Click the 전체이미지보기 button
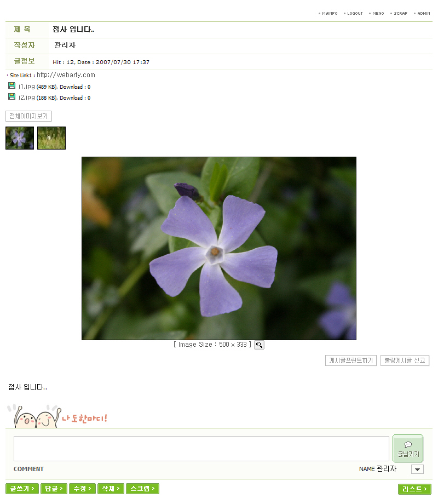 28,116
